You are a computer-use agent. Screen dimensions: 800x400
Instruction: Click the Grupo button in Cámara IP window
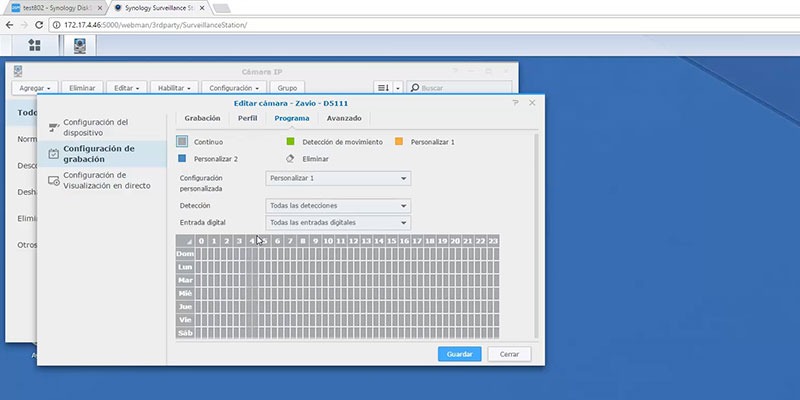tap(287, 88)
